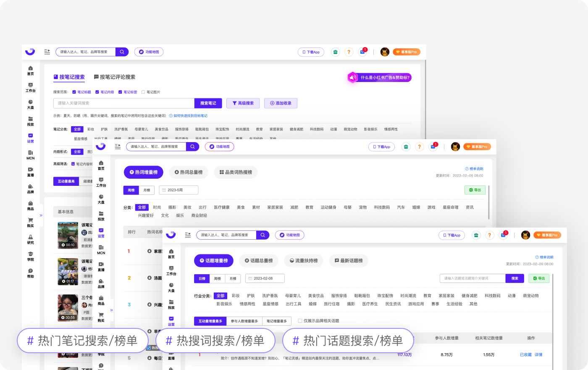Click the user avatar in the topic ranking window
588x370 pixels.
525,235
